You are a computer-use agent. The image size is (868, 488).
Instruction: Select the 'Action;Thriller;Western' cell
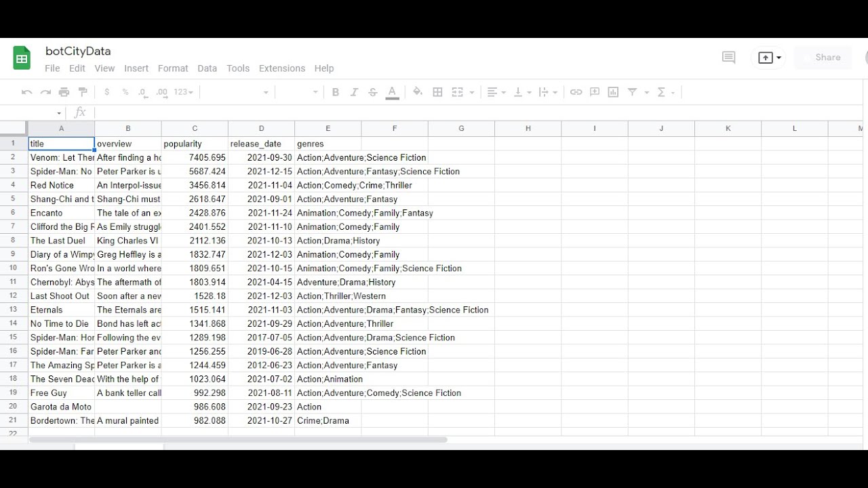tap(328, 296)
